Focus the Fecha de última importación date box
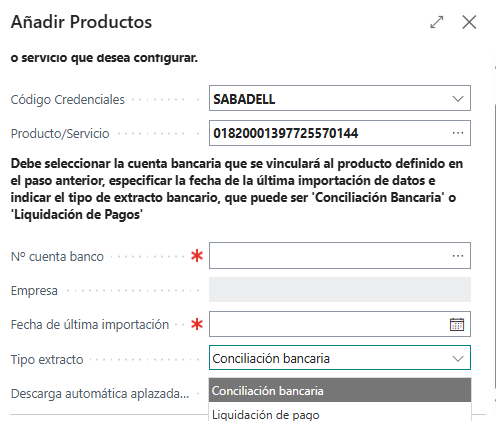The image size is (496, 421). 340,324
